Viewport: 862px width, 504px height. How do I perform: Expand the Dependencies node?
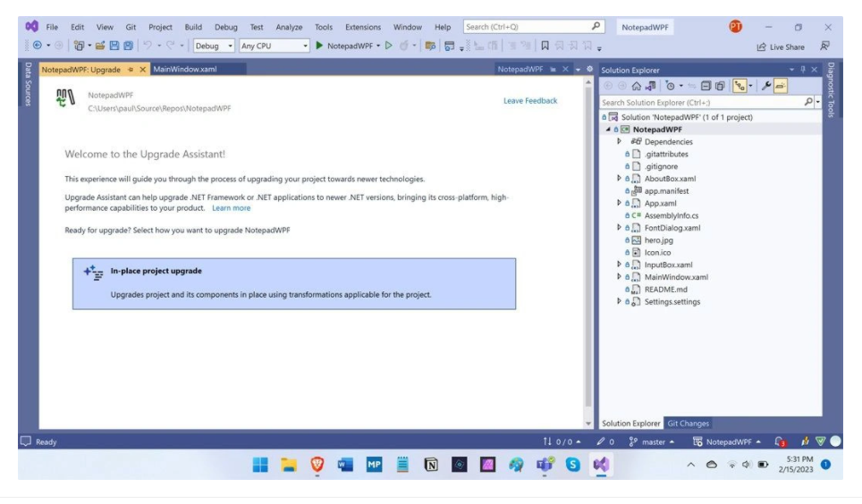(x=619, y=141)
